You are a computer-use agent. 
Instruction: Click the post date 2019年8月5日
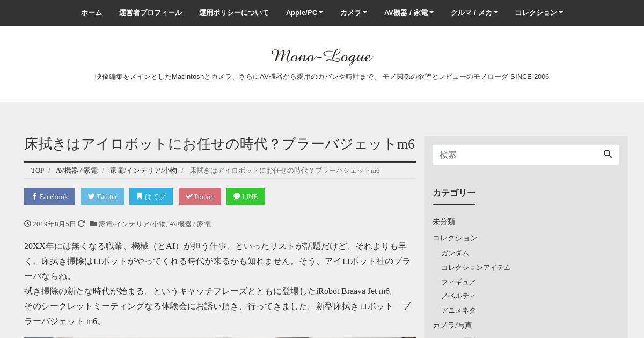coord(54,224)
